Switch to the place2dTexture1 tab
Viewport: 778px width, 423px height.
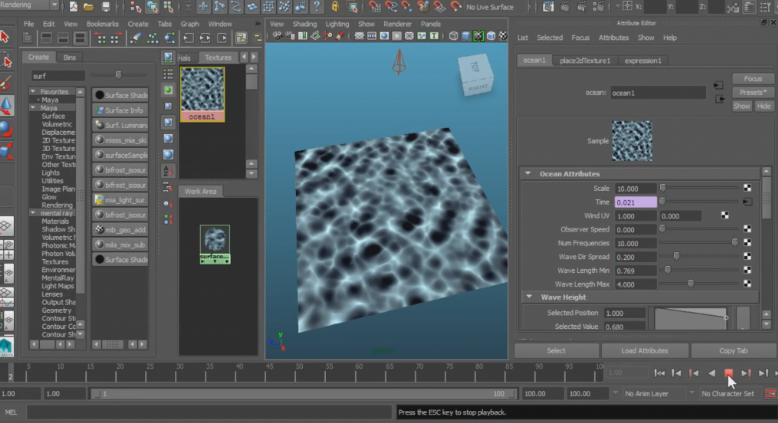584,60
